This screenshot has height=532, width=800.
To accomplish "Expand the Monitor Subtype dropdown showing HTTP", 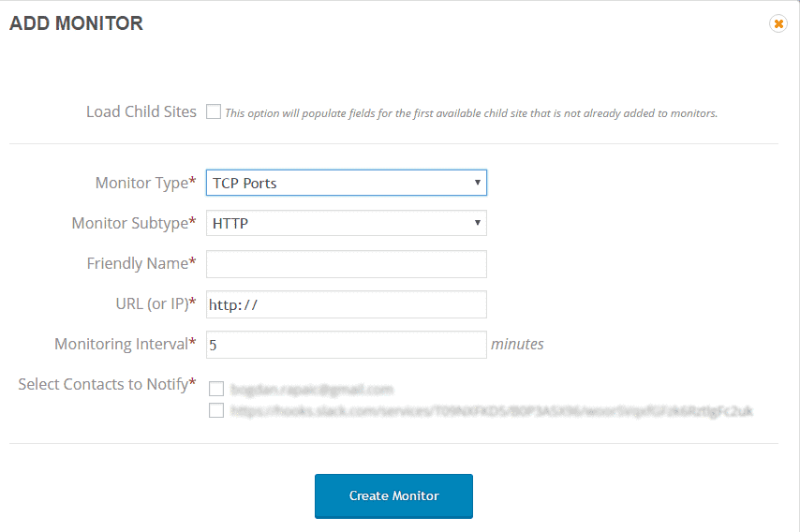I will click(x=347, y=223).
